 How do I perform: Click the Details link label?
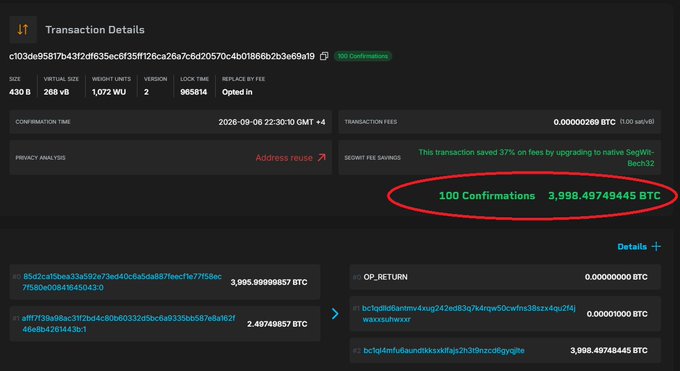pyautogui.click(x=632, y=246)
